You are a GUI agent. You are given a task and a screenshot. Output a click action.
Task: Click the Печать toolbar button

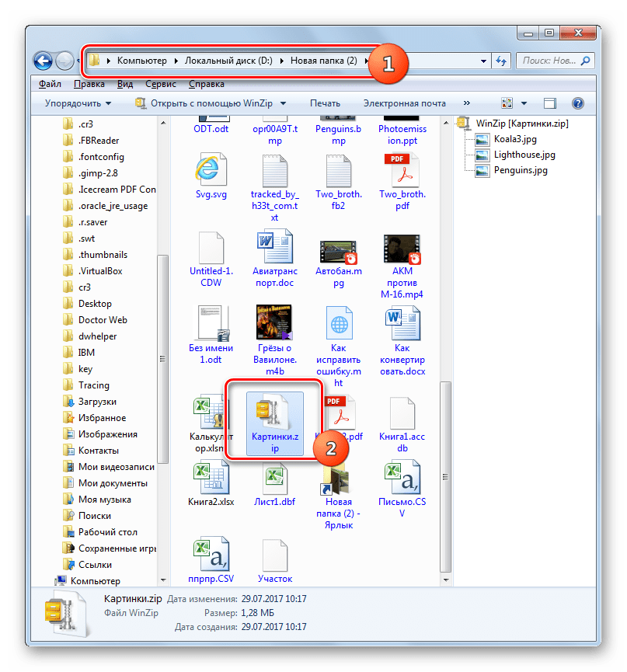(325, 103)
